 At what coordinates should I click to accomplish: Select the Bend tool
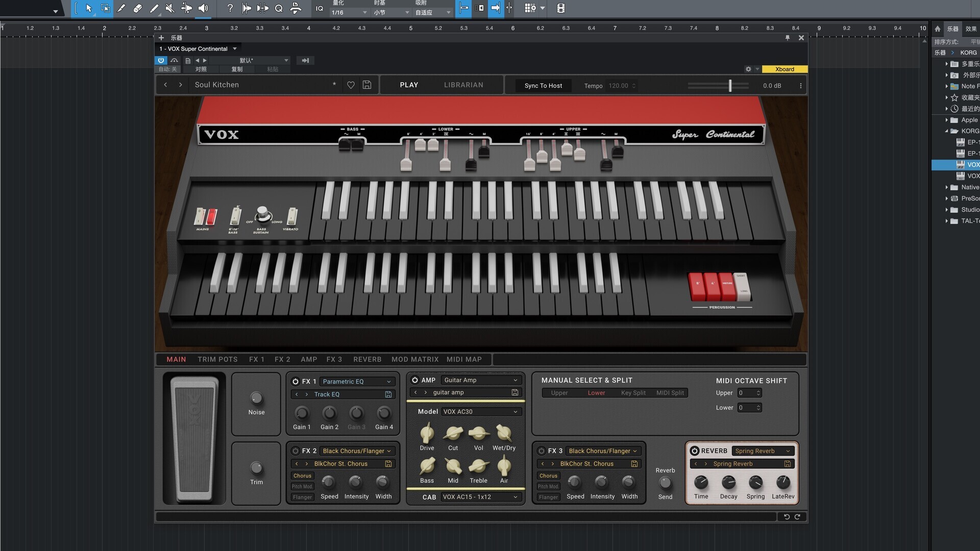click(x=186, y=8)
